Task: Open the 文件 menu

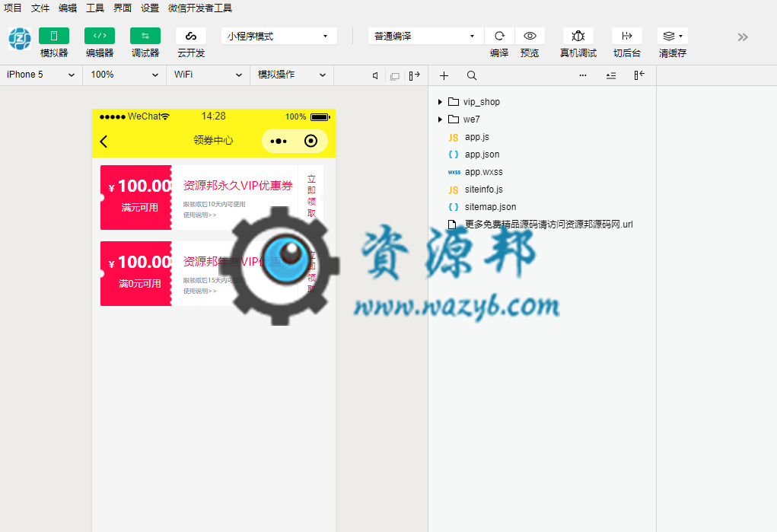Action: [x=40, y=8]
